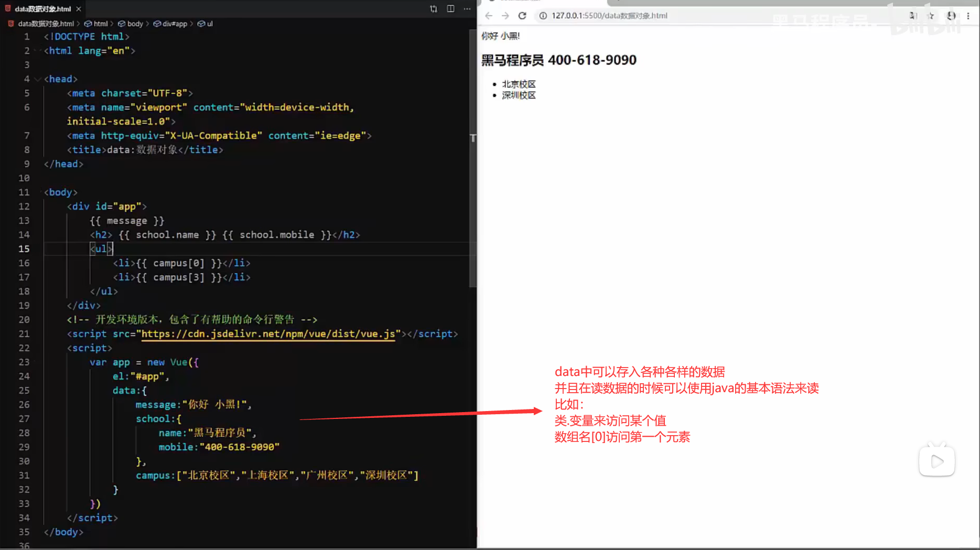Expand the html breadcrumb item

pos(96,24)
